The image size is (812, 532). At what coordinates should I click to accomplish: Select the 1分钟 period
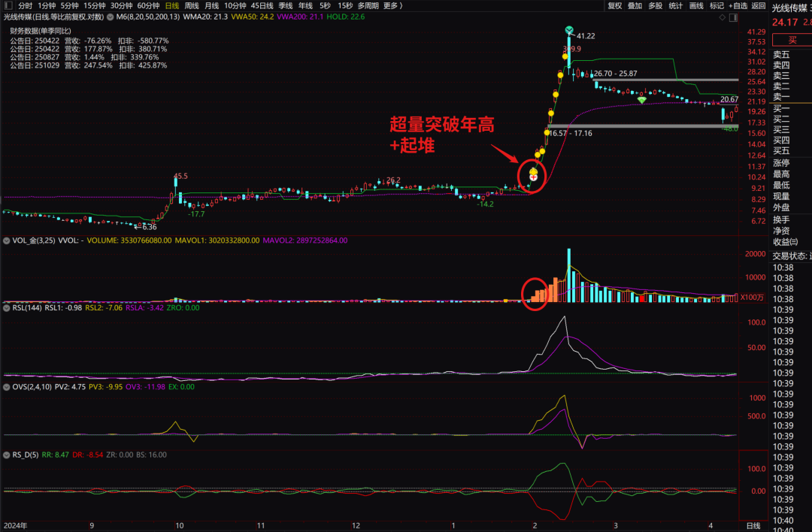tap(47, 6)
